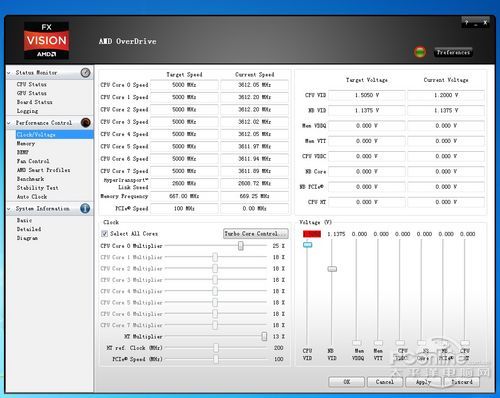Viewport: 500px width, 398px height.
Task: Open the Stability Test page
Action: point(37,188)
